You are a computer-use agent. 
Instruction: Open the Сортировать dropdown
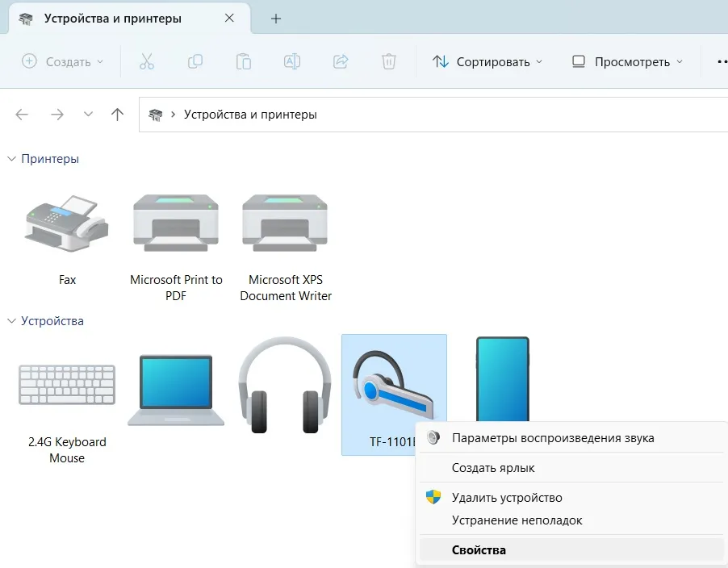coord(487,61)
